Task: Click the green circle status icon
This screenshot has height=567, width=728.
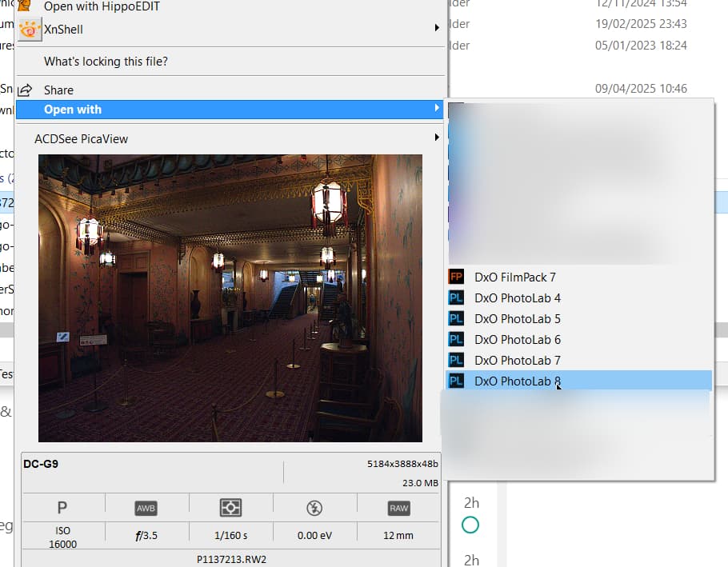Action: (470, 525)
